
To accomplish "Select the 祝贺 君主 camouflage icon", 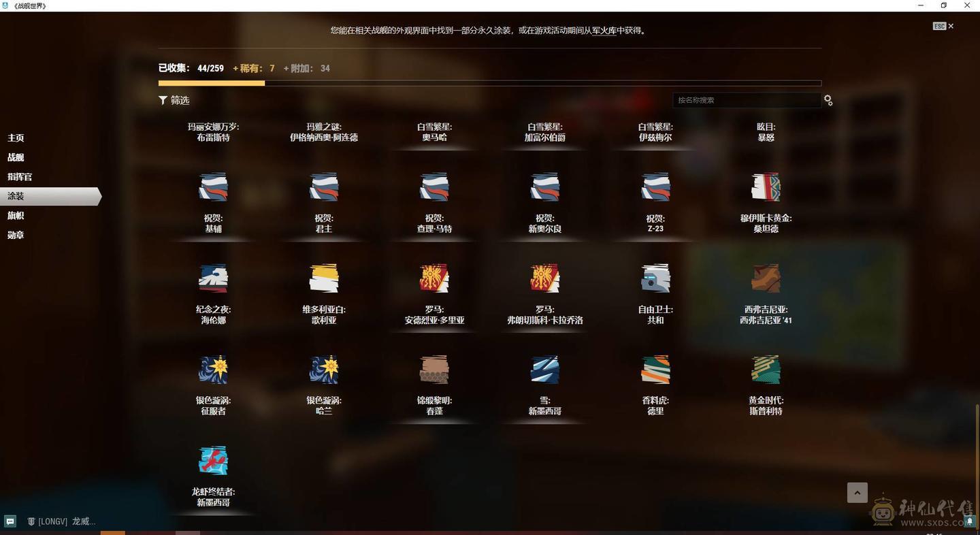I will 324,187.
